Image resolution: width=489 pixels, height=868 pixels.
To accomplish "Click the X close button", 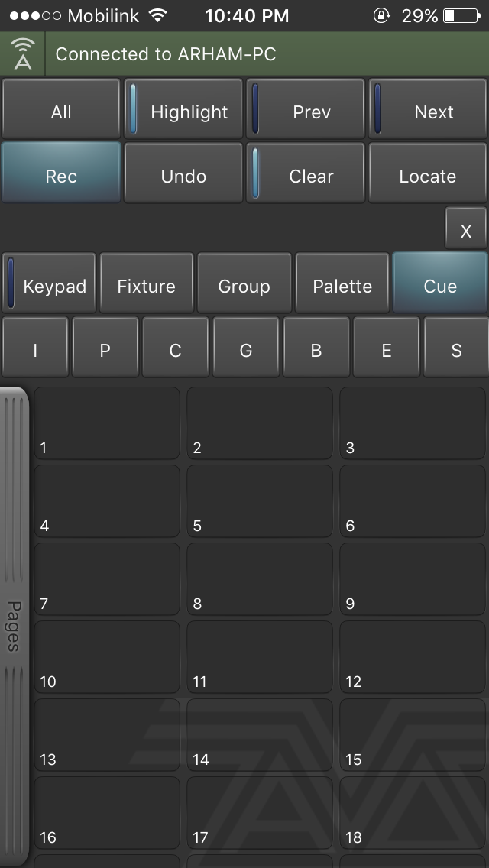I will click(466, 229).
